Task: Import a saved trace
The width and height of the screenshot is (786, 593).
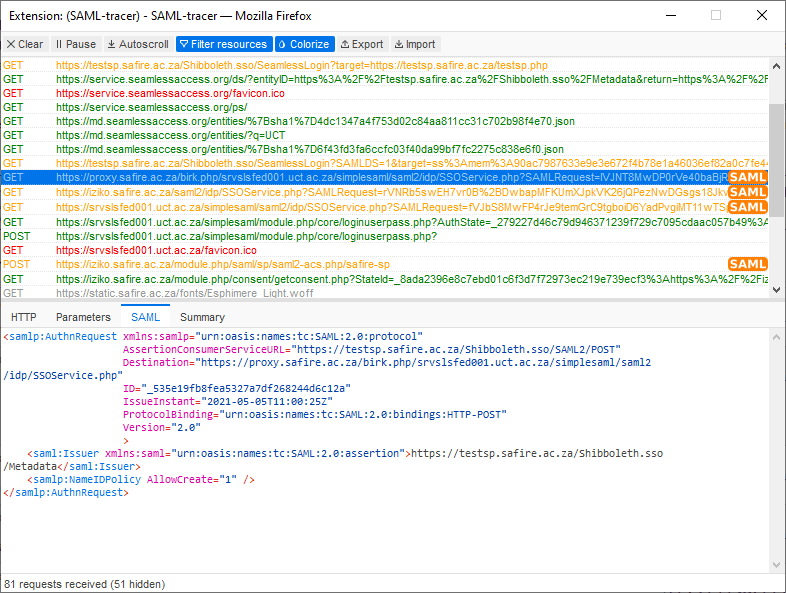Action: pyautogui.click(x=415, y=44)
